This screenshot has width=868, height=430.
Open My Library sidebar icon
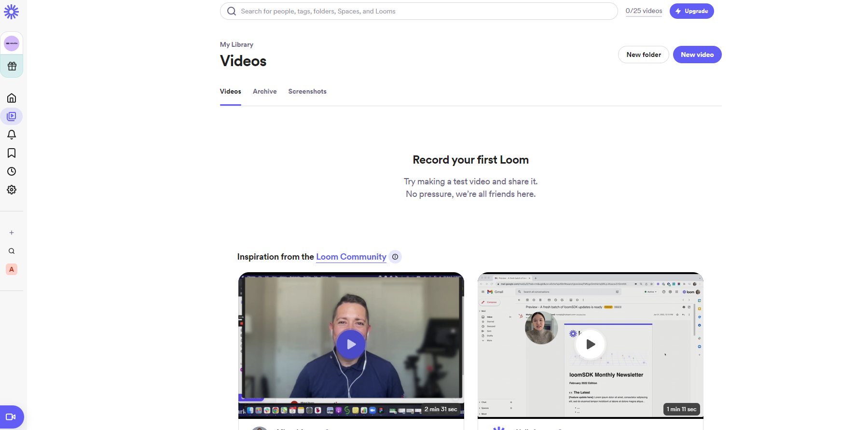[12, 116]
